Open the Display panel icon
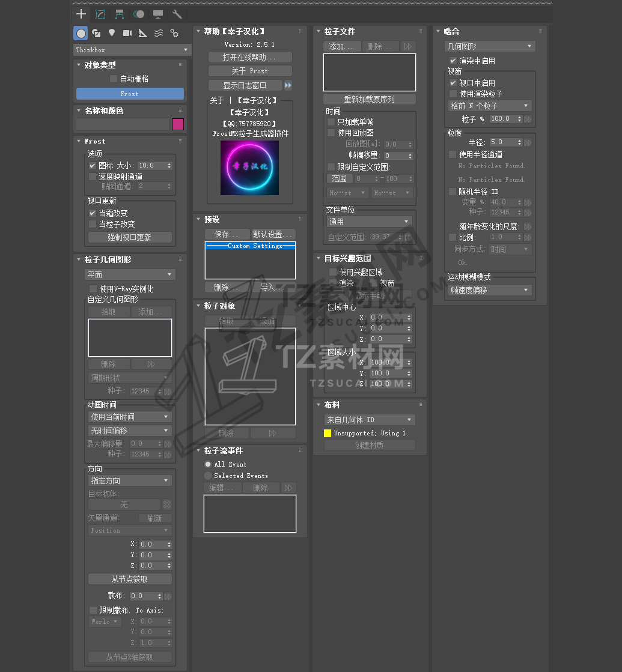 pyautogui.click(x=158, y=14)
